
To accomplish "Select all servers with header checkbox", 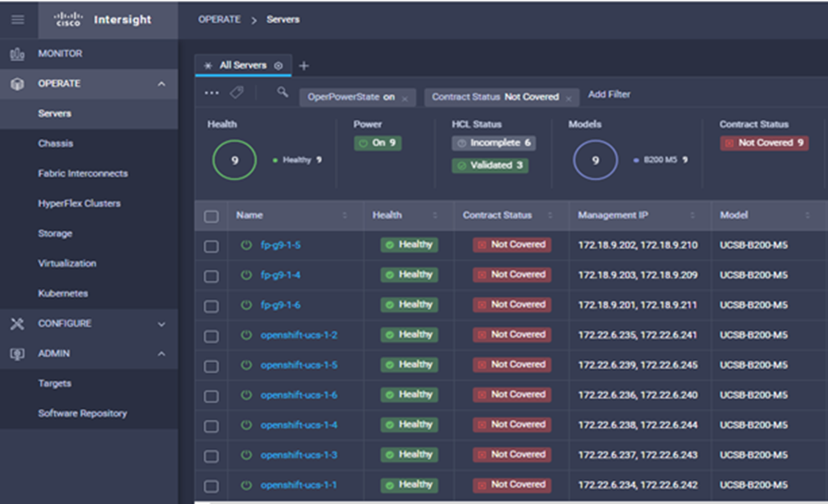I will 211,216.
